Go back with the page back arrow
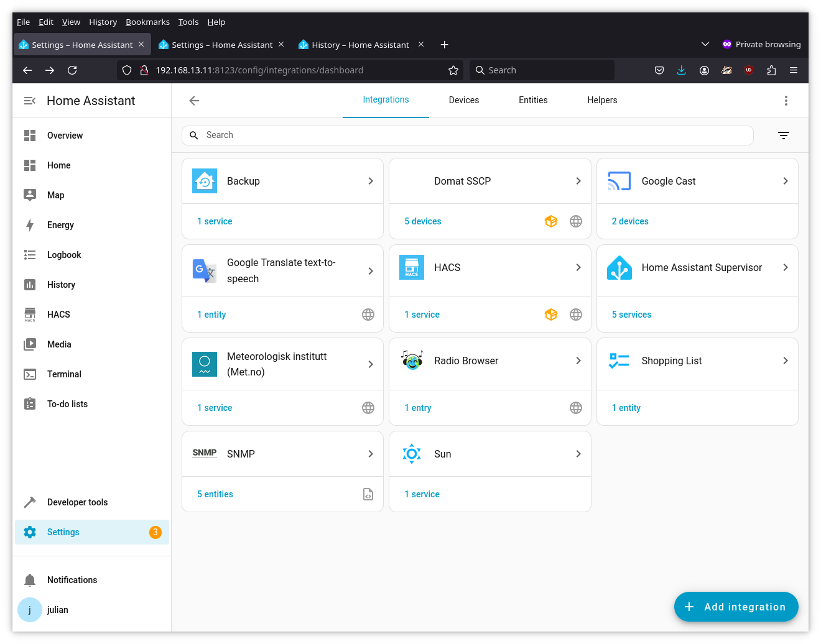 [194, 101]
